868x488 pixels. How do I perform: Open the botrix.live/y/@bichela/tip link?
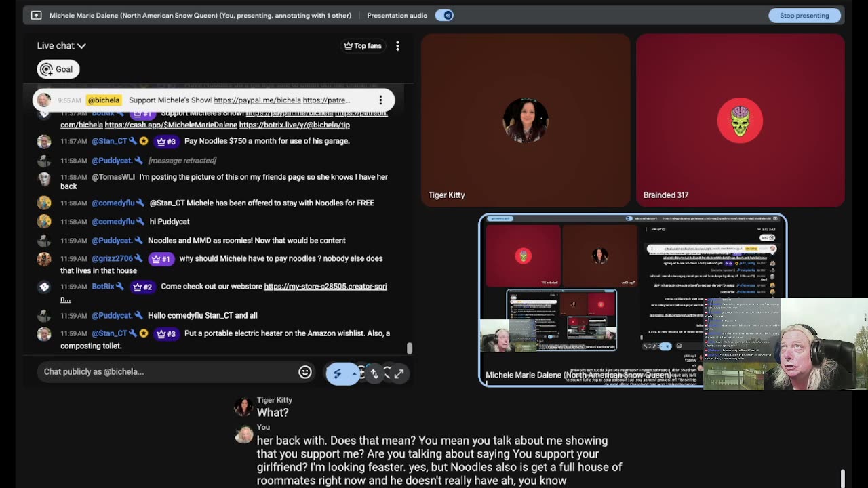[x=294, y=125]
